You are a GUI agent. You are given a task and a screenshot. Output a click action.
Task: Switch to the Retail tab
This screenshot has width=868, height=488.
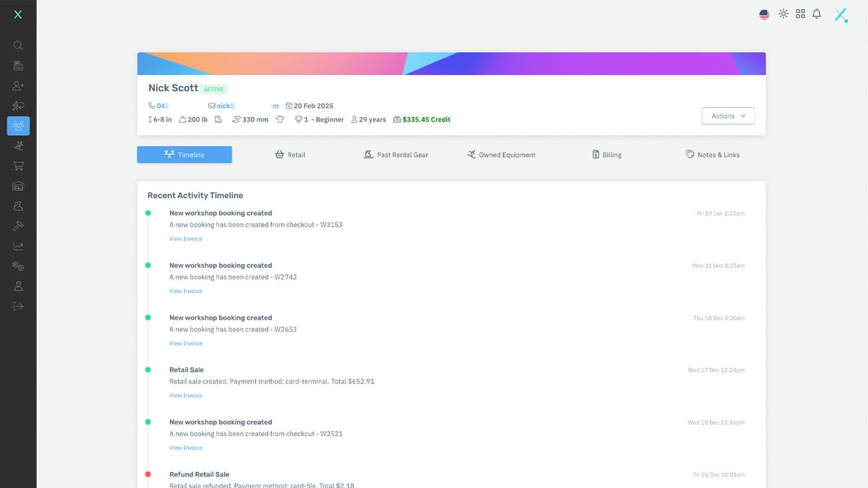coord(290,155)
